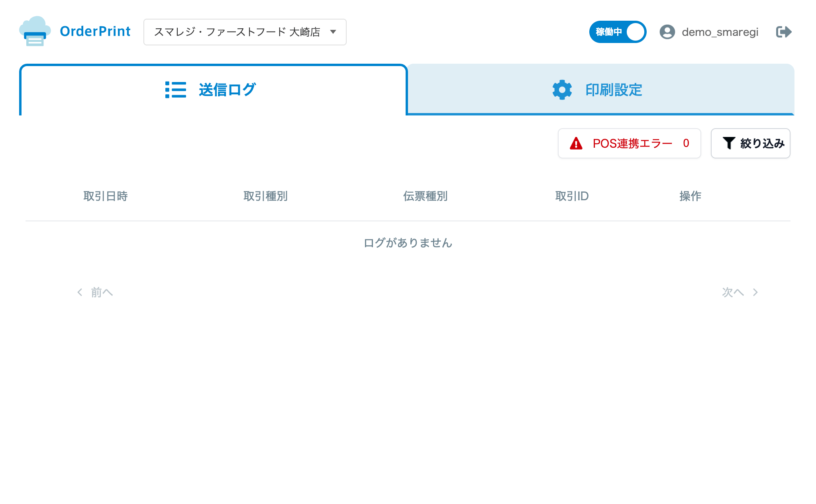Click the 取引日時 column header
The height and width of the screenshot is (504, 816).
pyautogui.click(x=106, y=196)
